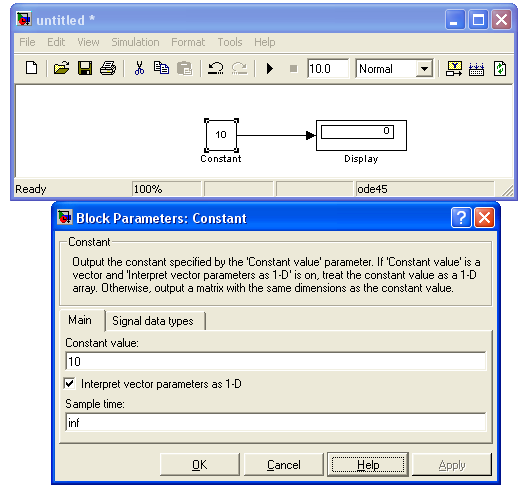This screenshot has height=490, width=526.
Task: Click the Paste toolbar icon
Action: coord(185,68)
